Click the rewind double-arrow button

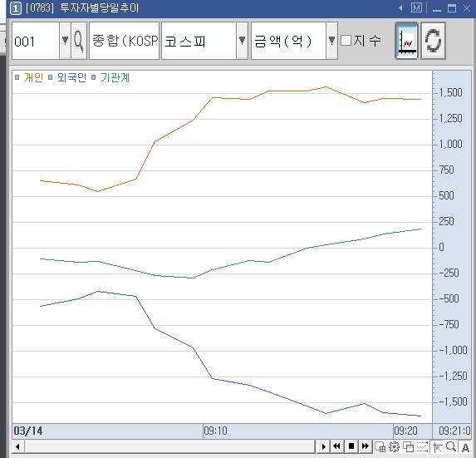click(337, 446)
